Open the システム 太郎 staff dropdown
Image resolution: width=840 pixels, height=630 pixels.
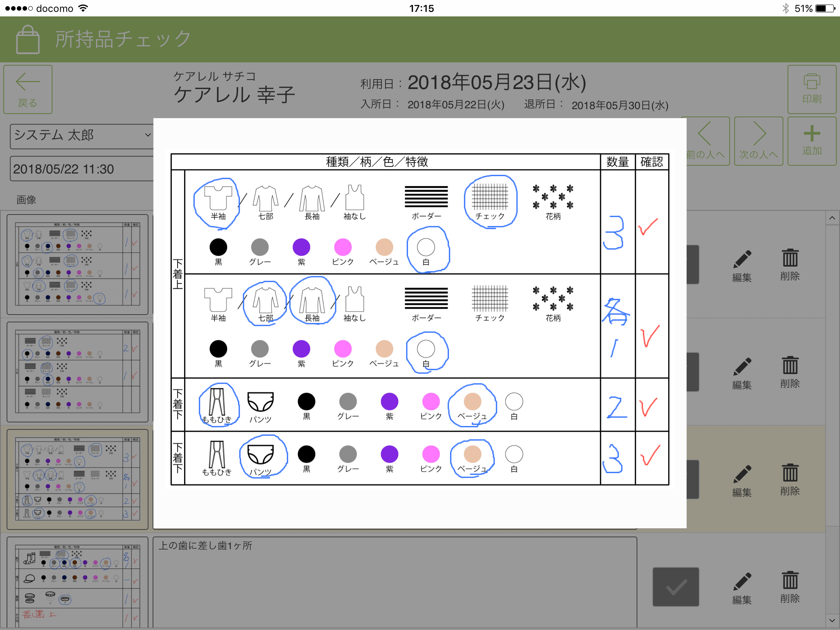[x=82, y=136]
